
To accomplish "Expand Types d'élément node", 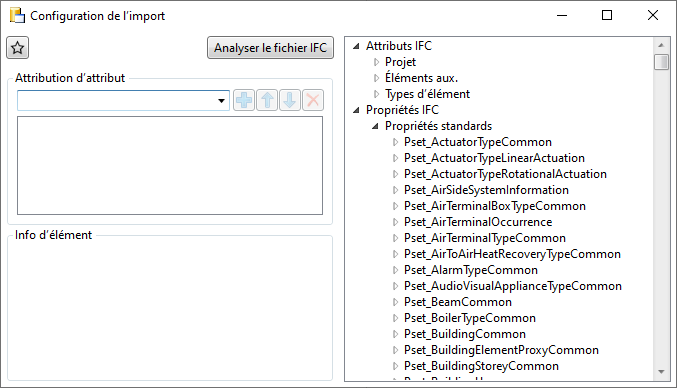I will click(x=376, y=94).
